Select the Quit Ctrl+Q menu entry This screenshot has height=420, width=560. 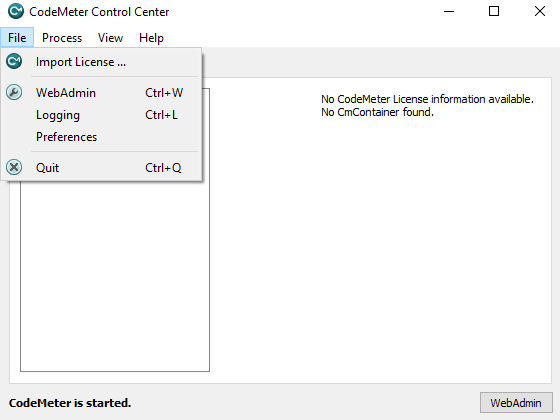(102, 168)
